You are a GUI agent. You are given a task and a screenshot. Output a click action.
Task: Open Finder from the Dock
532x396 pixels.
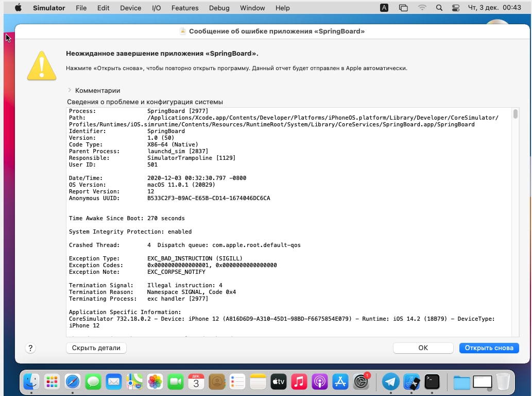click(x=31, y=382)
